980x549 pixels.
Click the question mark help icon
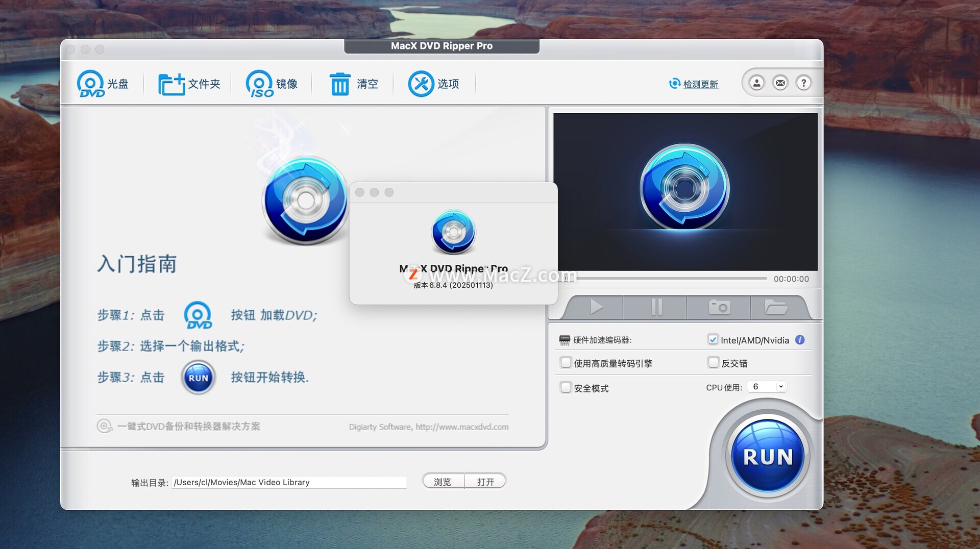pos(803,83)
